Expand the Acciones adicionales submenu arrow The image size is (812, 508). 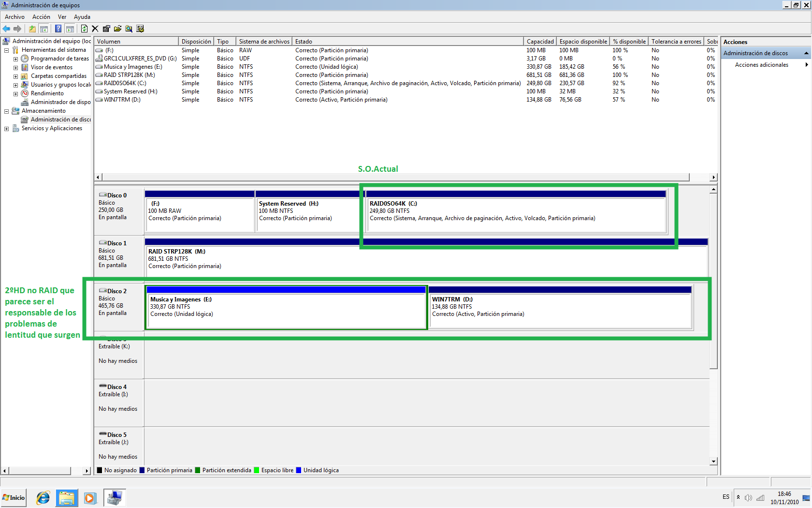point(806,65)
